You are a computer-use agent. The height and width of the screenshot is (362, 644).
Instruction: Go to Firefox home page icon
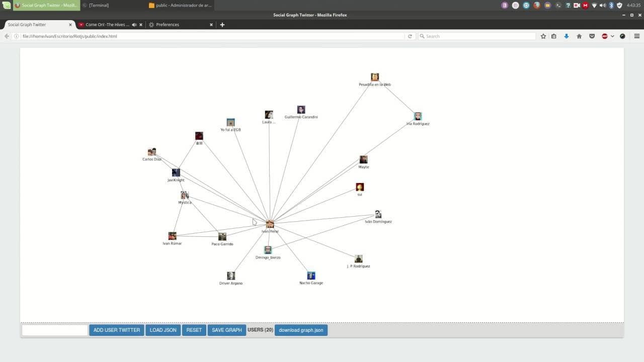click(x=579, y=36)
